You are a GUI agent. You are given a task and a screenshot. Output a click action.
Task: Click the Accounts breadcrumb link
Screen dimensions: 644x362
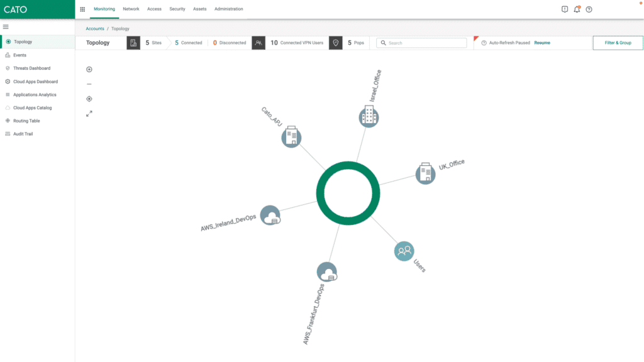[x=94, y=28]
